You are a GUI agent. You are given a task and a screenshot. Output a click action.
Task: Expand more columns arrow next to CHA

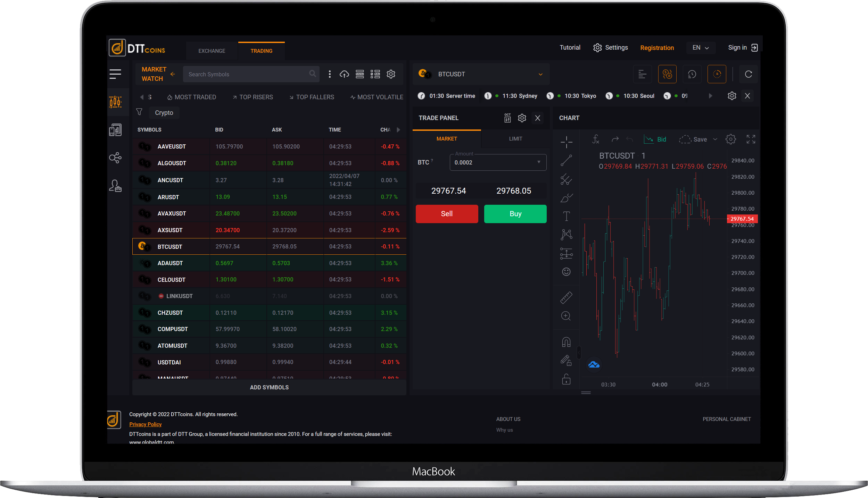pos(398,129)
